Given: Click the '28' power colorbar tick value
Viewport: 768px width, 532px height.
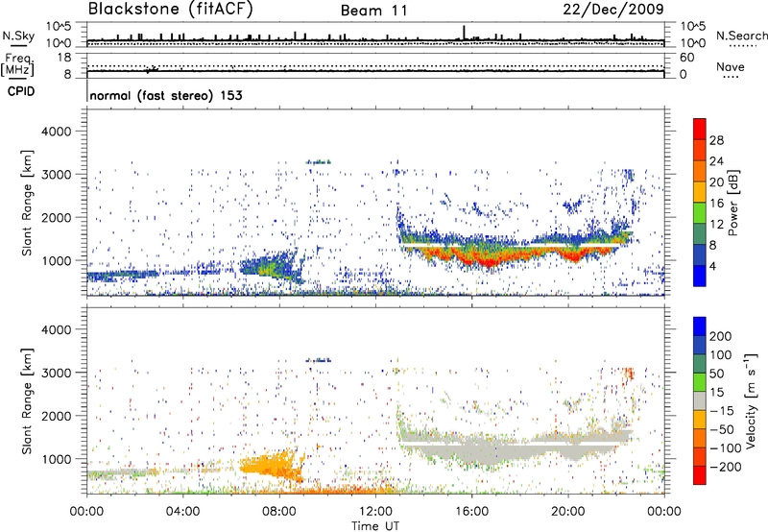Looking at the screenshot, I should [716, 140].
